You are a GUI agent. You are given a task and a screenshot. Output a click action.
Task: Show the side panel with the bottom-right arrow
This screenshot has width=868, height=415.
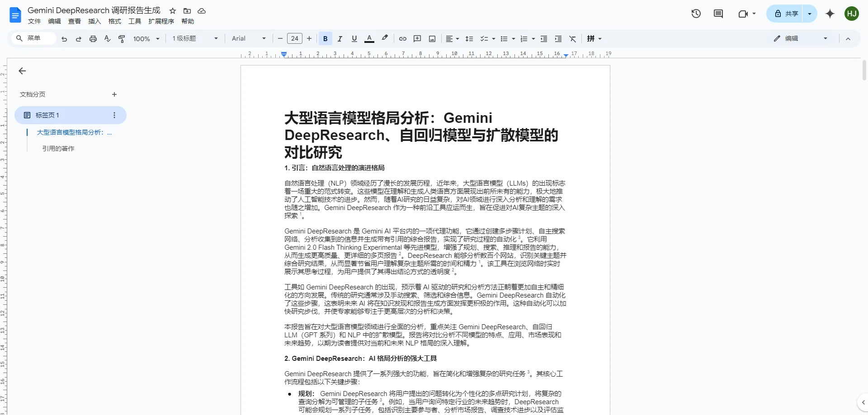click(x=863, y=402)
